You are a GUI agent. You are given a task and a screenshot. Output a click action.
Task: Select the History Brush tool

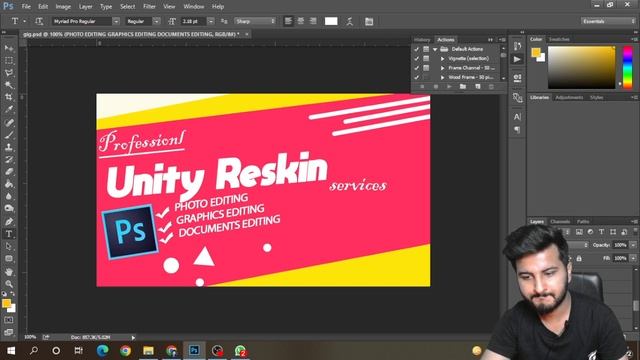[x=9, y=159]
